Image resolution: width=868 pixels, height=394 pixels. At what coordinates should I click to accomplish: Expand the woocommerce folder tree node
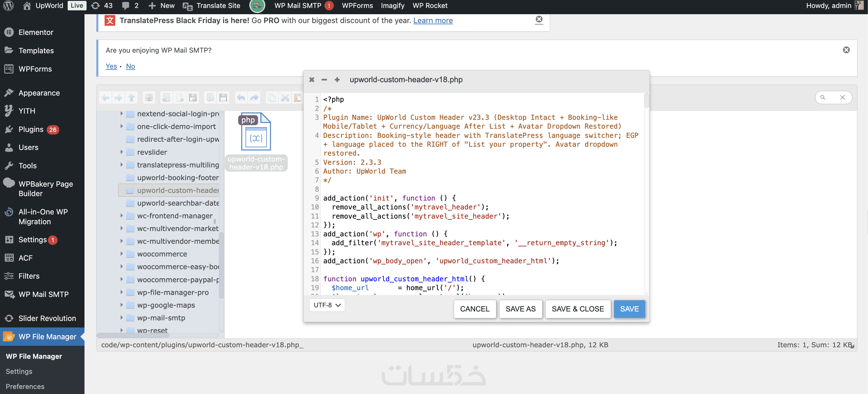(122, 254)
